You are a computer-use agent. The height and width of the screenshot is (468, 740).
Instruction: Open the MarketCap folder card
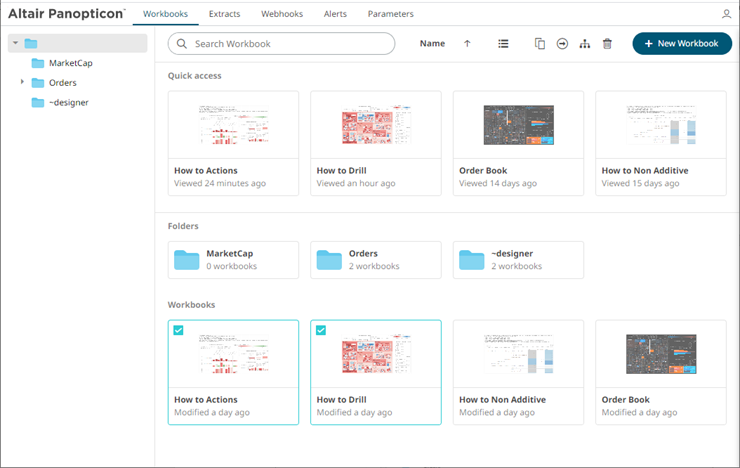pyautogui.click(x=233, y=260)
